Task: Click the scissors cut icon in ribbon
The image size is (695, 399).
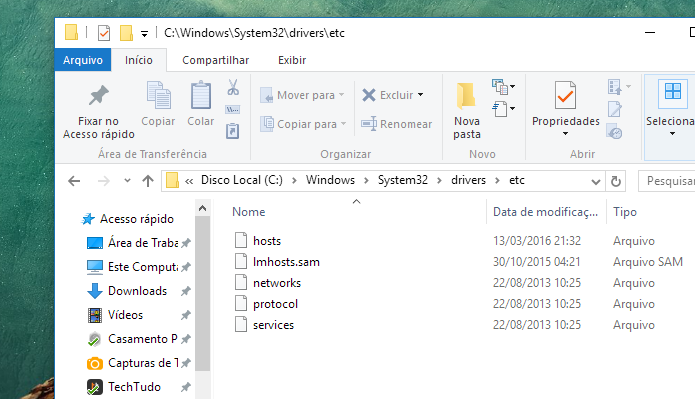Action: 233,87
